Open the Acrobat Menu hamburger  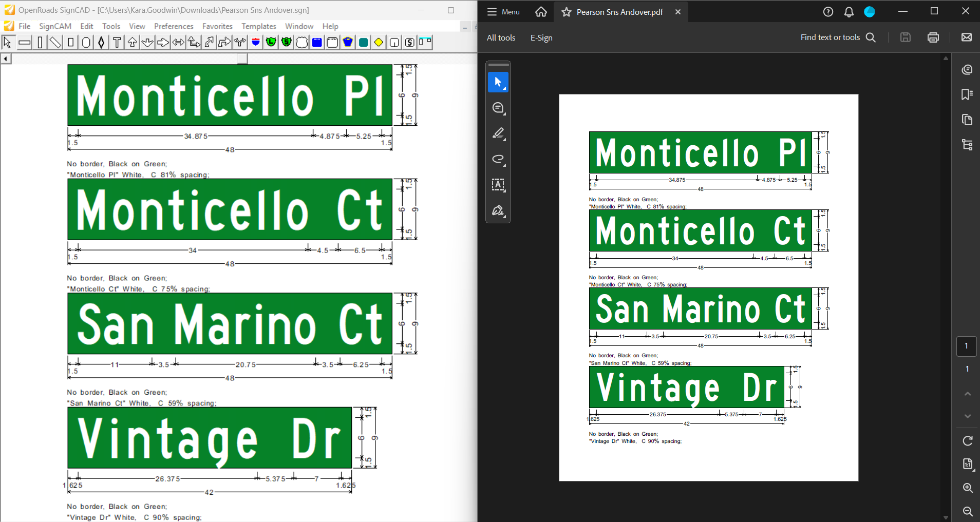point(503,12)
